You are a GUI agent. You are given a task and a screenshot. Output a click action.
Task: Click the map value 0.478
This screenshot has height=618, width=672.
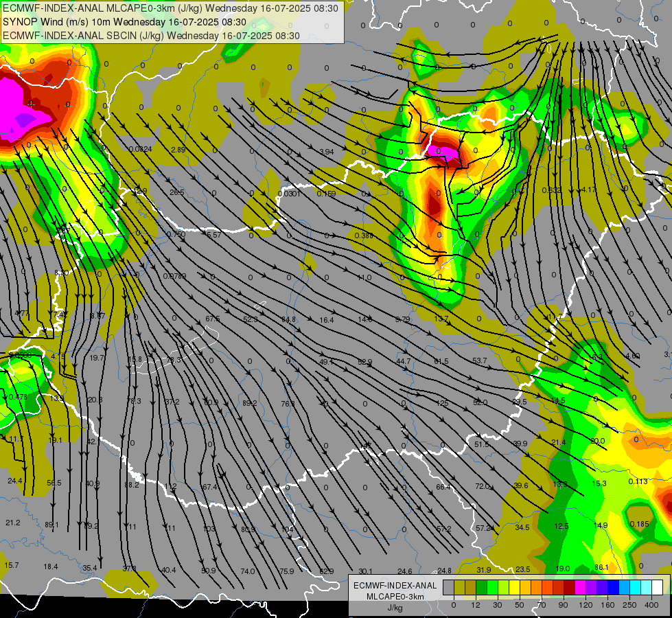[18, 397]
